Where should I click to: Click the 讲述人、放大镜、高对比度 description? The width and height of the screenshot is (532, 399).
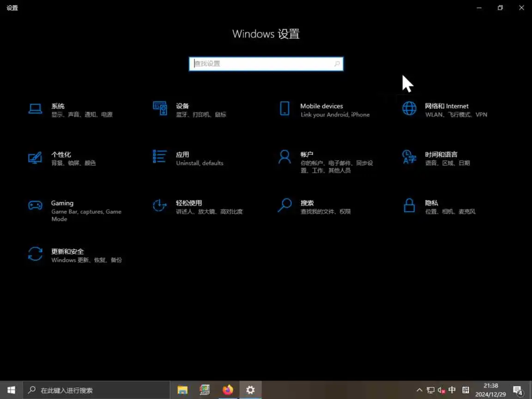click(209, 212)
